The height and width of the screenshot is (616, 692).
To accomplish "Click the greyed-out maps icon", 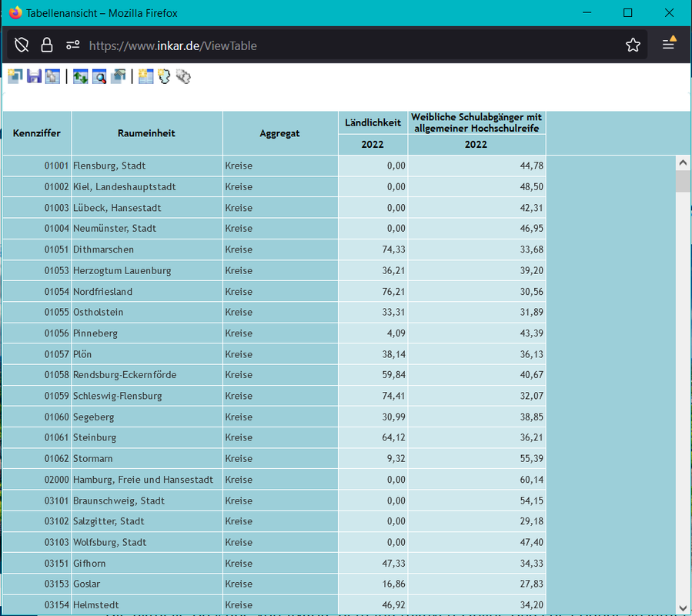I will (x=183, y=76).
